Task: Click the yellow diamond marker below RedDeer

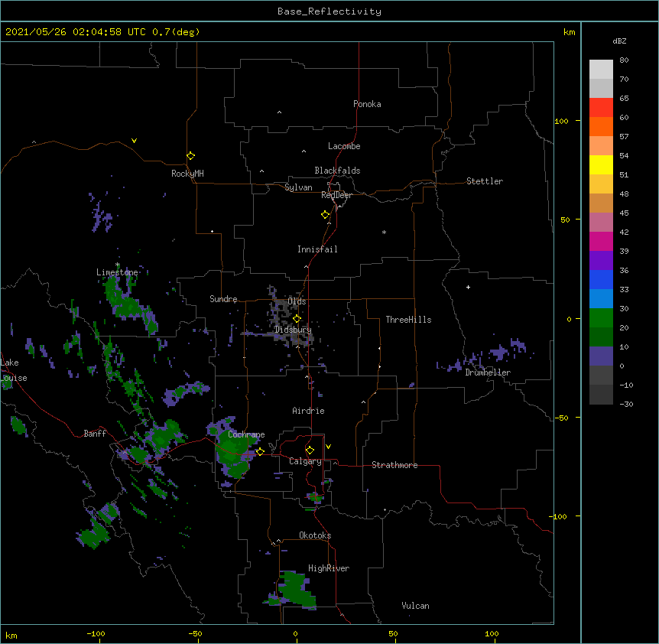Action: [326, 215]
